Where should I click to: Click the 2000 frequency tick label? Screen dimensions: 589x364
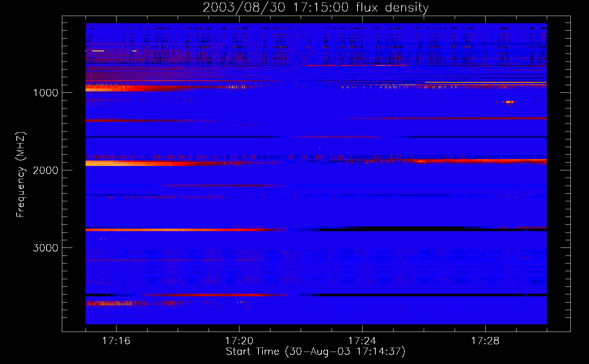pyautogui.click(x=46, y=170)
